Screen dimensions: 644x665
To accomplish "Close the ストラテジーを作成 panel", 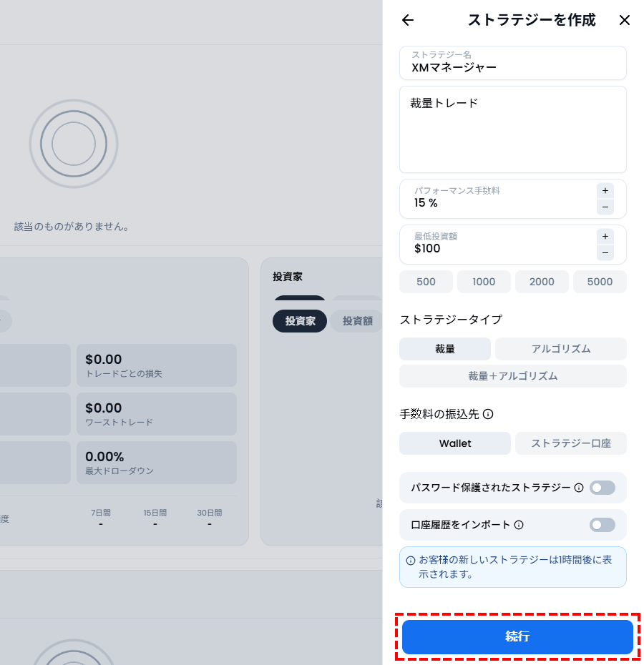I will click(624, 20).
